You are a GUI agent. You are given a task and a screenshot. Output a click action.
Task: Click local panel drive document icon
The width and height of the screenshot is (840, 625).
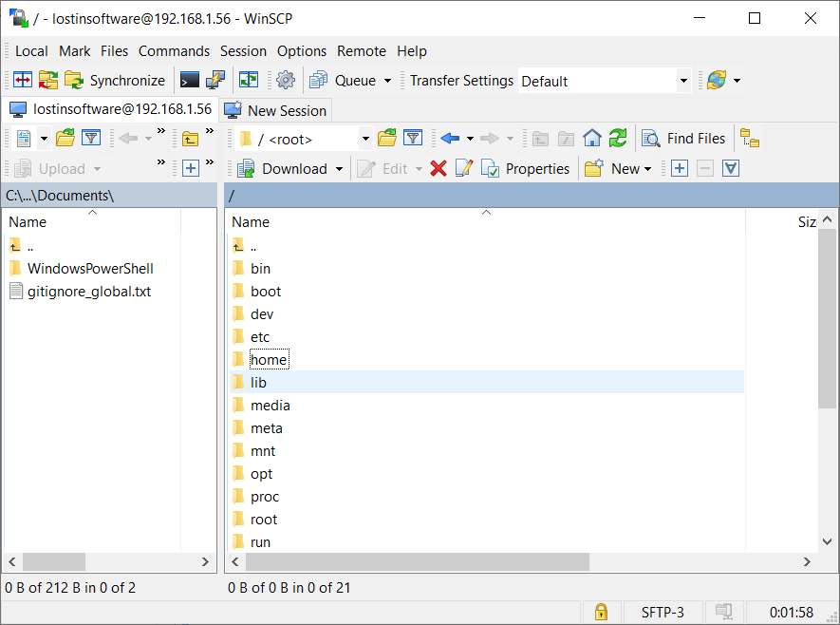click(24, 139)
